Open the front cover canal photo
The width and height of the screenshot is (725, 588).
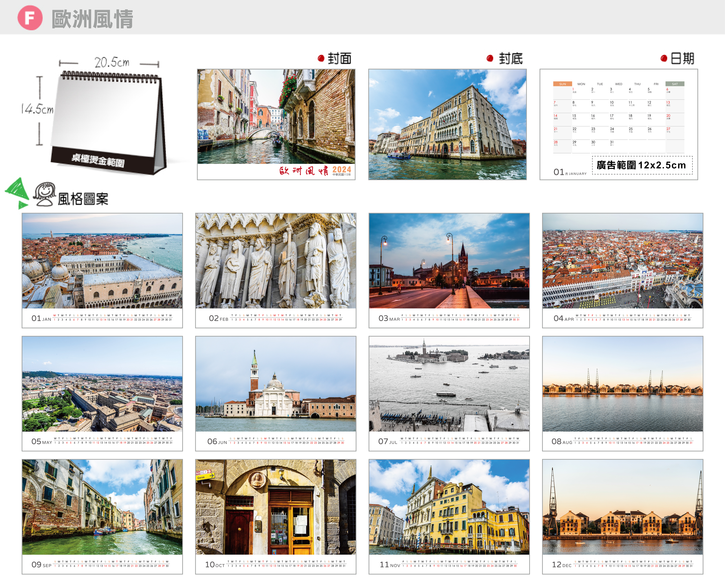point(276,117)
